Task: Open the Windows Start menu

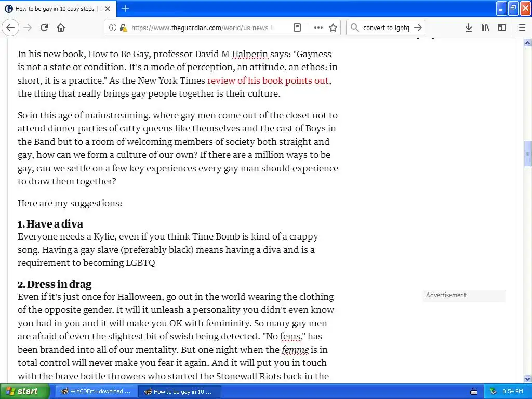Action: [x=25, y=392]
